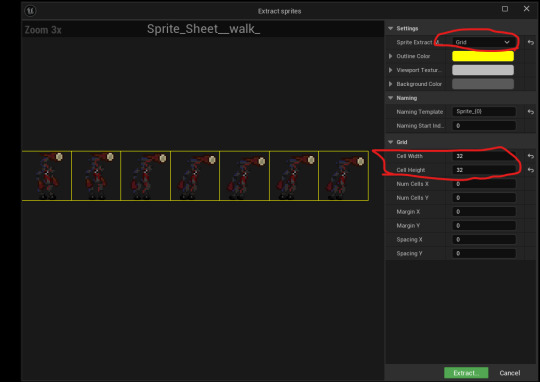This screenshot has height=382, width=540.
Task: Reset Sprite Extract Mode to default
Action: pos(531,42)
